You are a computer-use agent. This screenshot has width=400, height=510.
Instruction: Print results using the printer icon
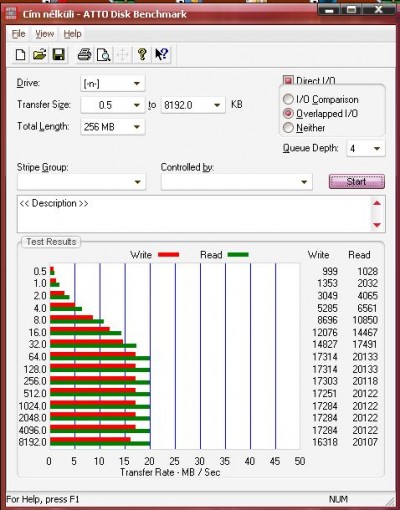[84, 54]
